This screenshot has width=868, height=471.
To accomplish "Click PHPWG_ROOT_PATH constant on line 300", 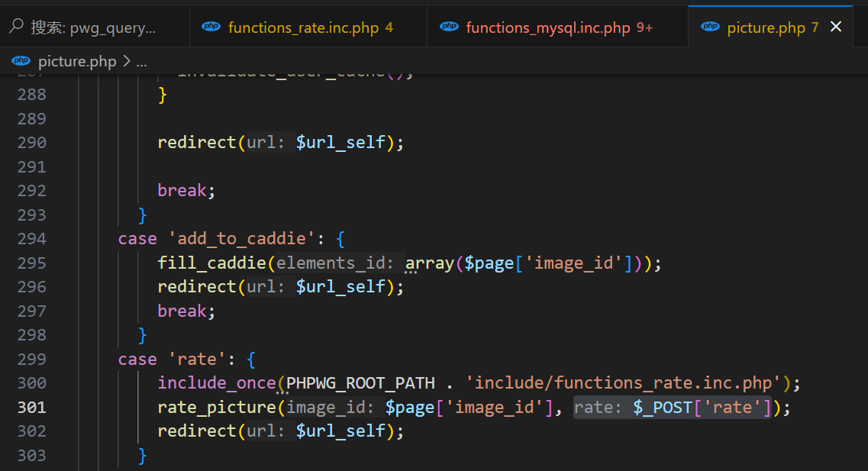I will coord(360,383).
